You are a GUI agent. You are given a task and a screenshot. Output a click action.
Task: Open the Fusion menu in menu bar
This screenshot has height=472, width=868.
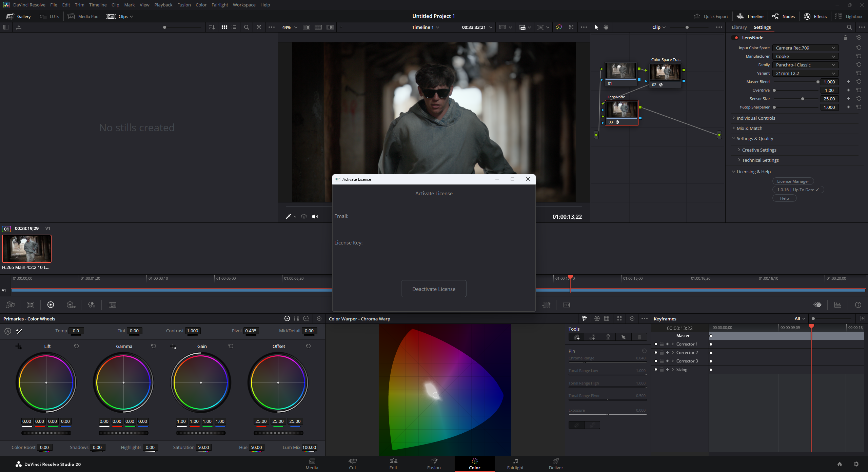coord(184,5)
